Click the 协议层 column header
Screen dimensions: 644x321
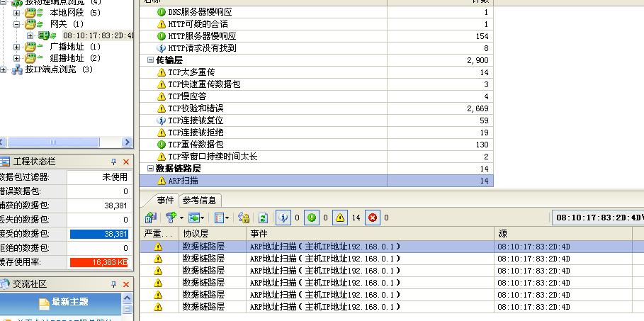point(213,233)
